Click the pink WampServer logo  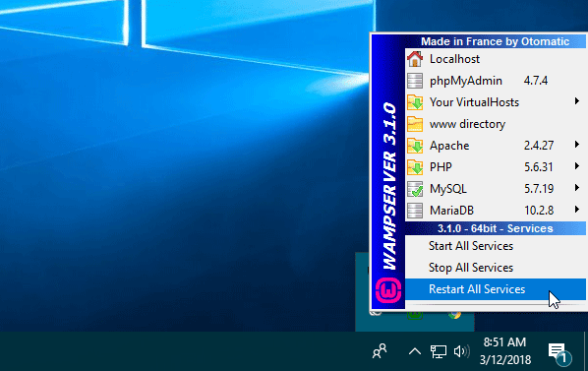click(x=388, y=290)
